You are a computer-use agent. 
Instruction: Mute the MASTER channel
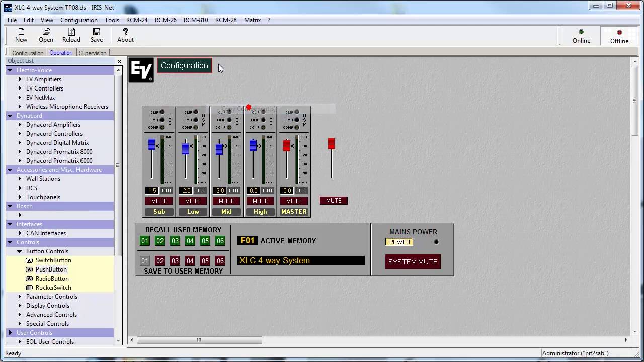click(294, 201)
